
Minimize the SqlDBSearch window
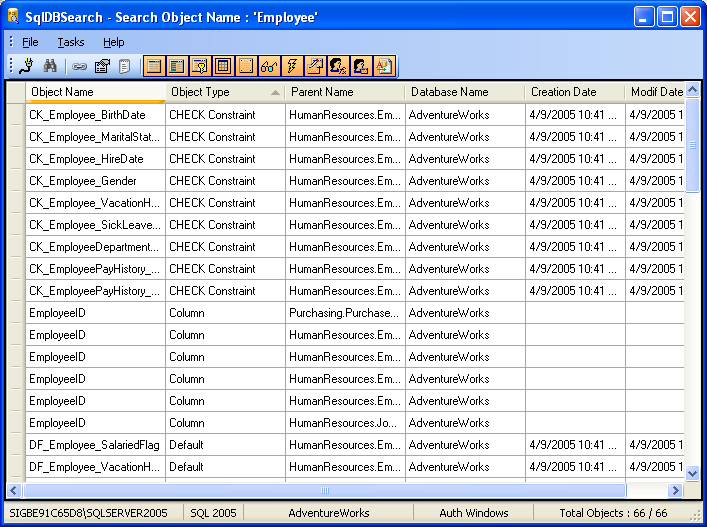click(x=644, y=17)
